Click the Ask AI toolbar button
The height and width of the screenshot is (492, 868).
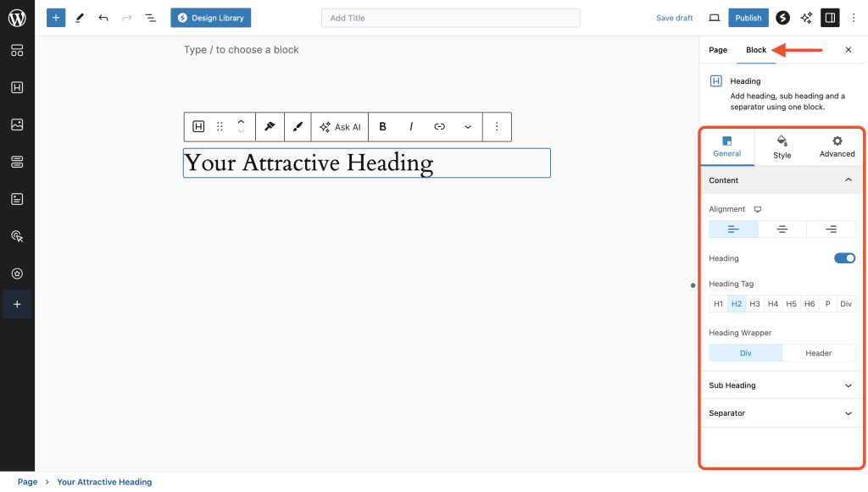tap(340, 127)
